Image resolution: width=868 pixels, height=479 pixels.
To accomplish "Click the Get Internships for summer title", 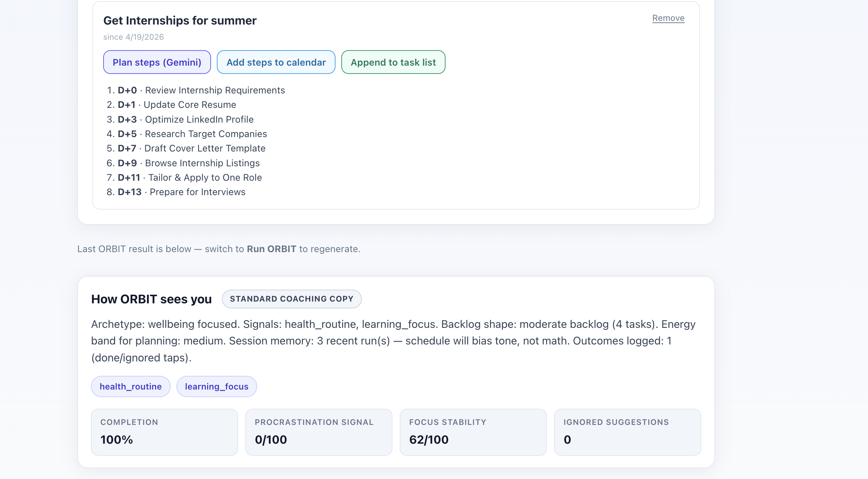I will click(x=180, y=21).
